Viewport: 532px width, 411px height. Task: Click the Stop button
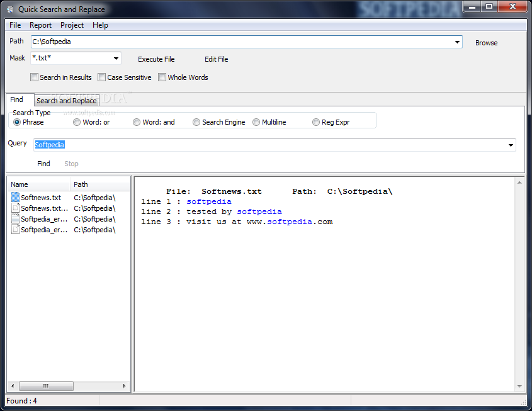pyautogui.click(x=71, y=164)
